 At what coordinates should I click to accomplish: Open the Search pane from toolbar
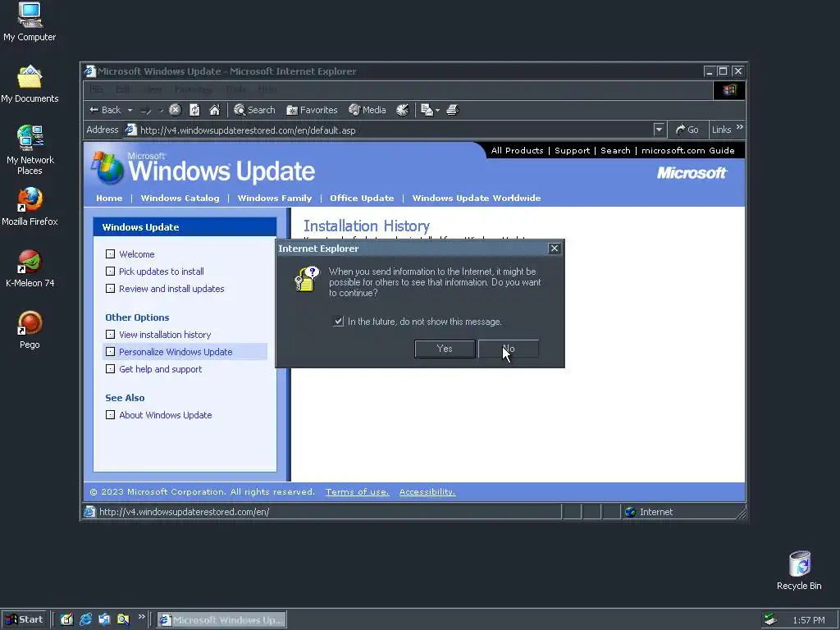(254, 110)
